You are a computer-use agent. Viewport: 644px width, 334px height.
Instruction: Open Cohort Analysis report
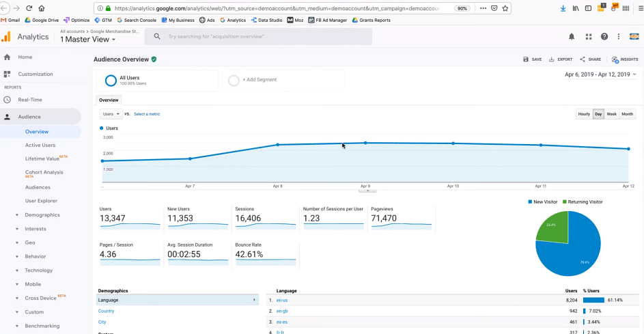click(44, 172)
